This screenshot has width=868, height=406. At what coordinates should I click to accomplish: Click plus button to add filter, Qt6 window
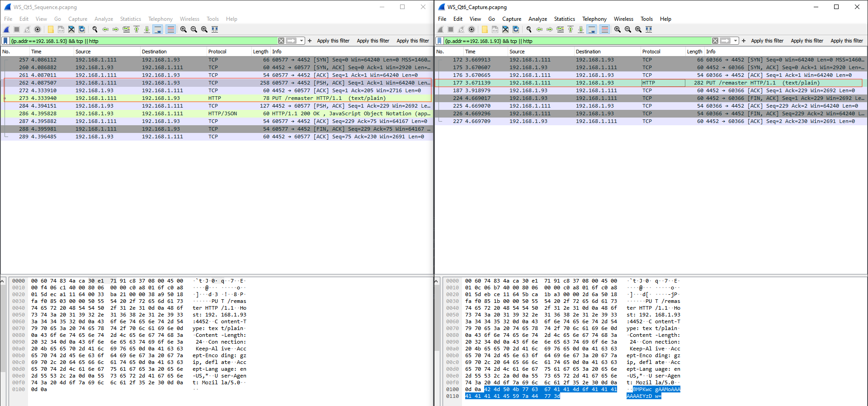tap(744, 41)
